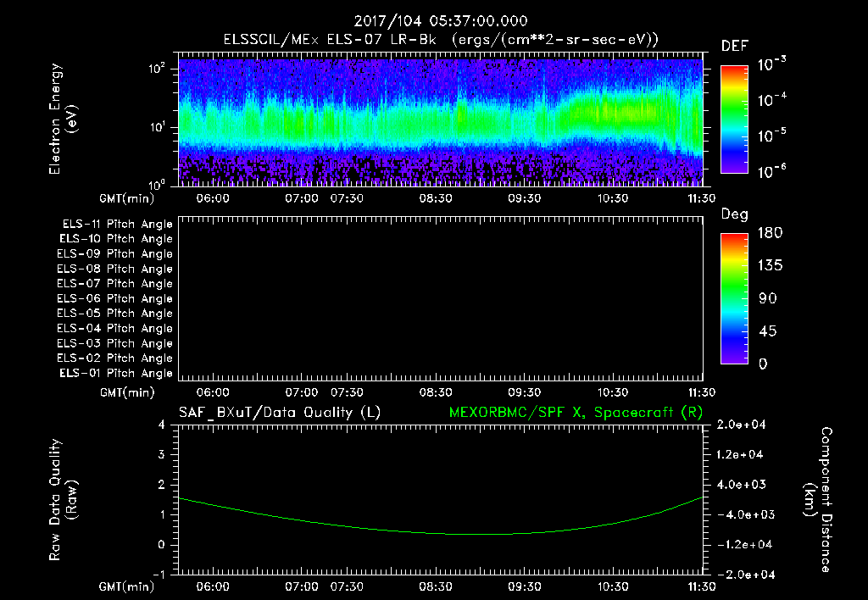
Task: Click '07:00' on the pitch angle time axis
Action: coord(302,392)
